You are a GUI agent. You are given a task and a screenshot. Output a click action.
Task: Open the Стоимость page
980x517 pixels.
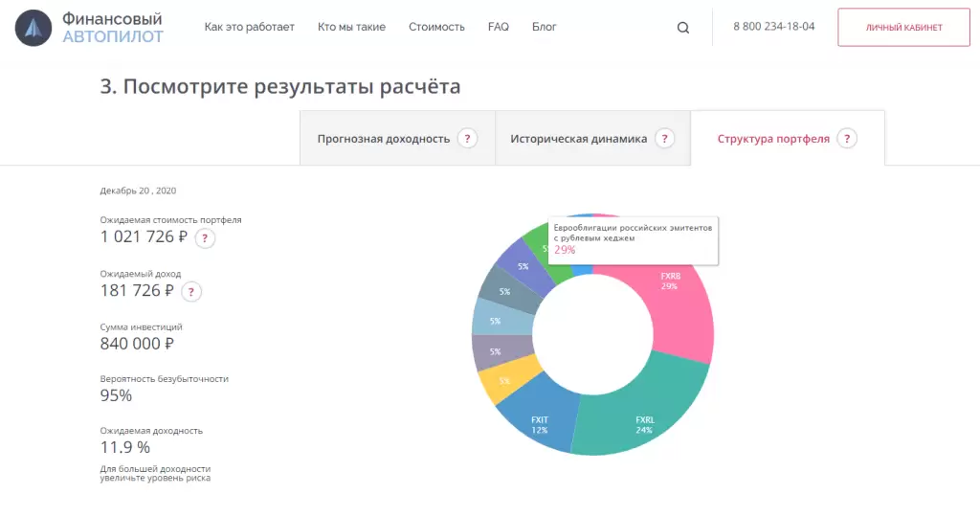(x=436, y=27)
